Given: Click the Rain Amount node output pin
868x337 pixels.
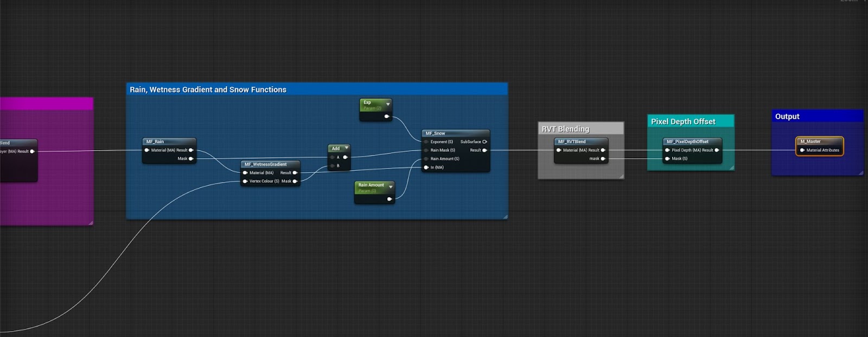Looking at the screenshot, I should coord(390,199).
